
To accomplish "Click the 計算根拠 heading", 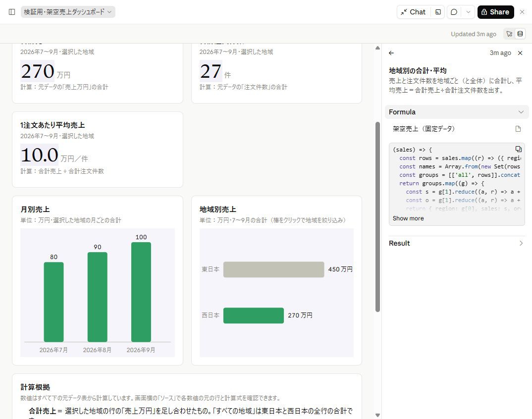I will [x=35, y=387].
